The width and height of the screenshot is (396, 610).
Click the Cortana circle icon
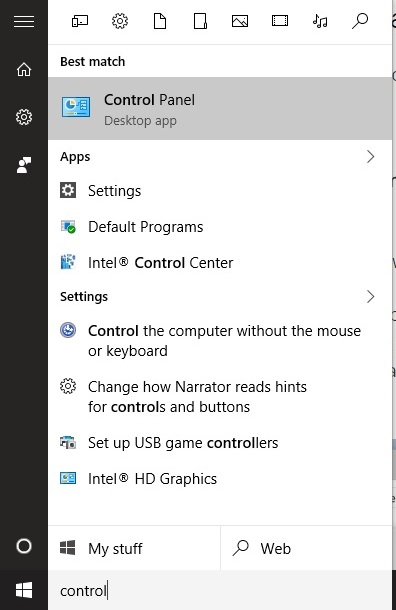[24, 546]
